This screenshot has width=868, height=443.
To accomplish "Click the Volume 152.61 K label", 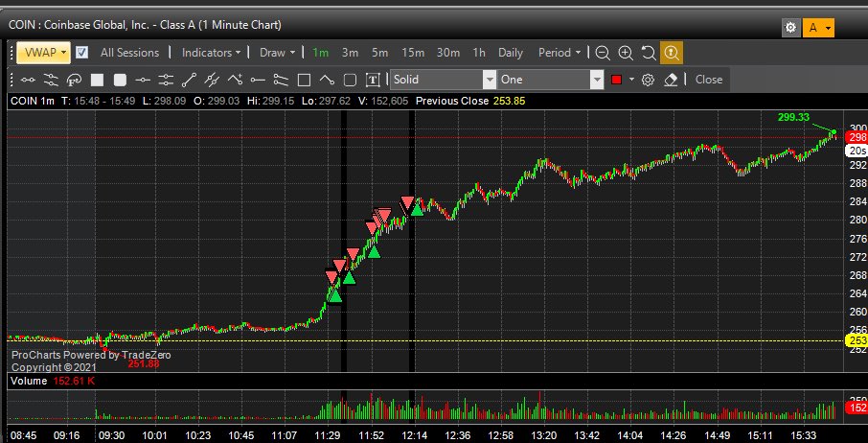I will tap(54, 381).
